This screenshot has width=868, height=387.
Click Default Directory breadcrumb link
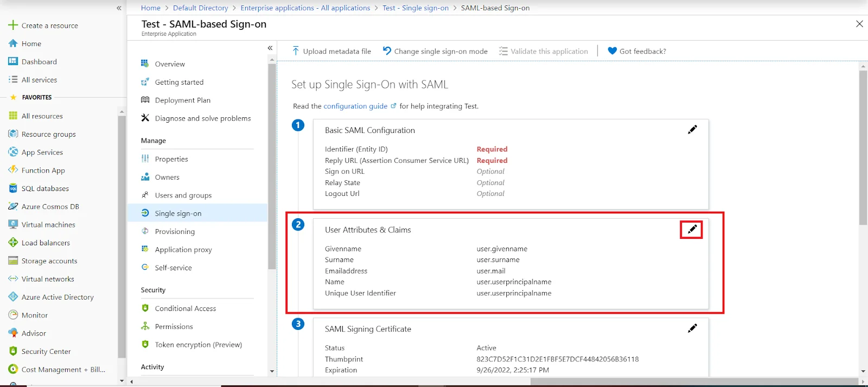coord(200,8)
